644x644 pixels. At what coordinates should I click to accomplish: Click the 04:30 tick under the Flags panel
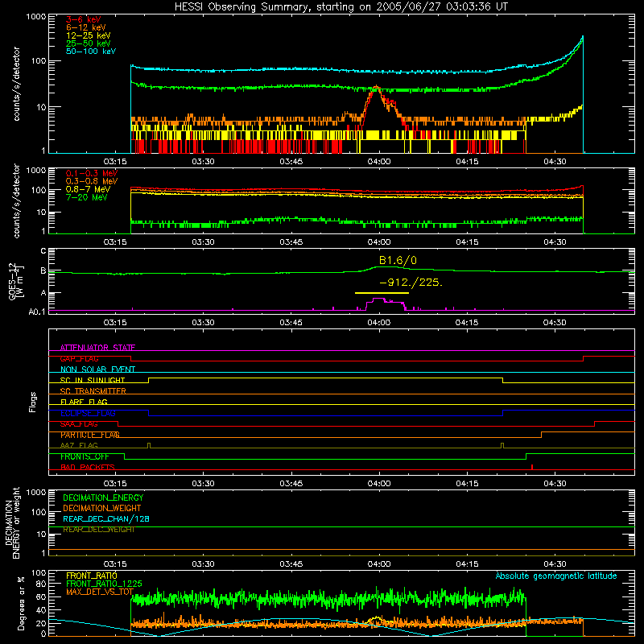[555, 484]
